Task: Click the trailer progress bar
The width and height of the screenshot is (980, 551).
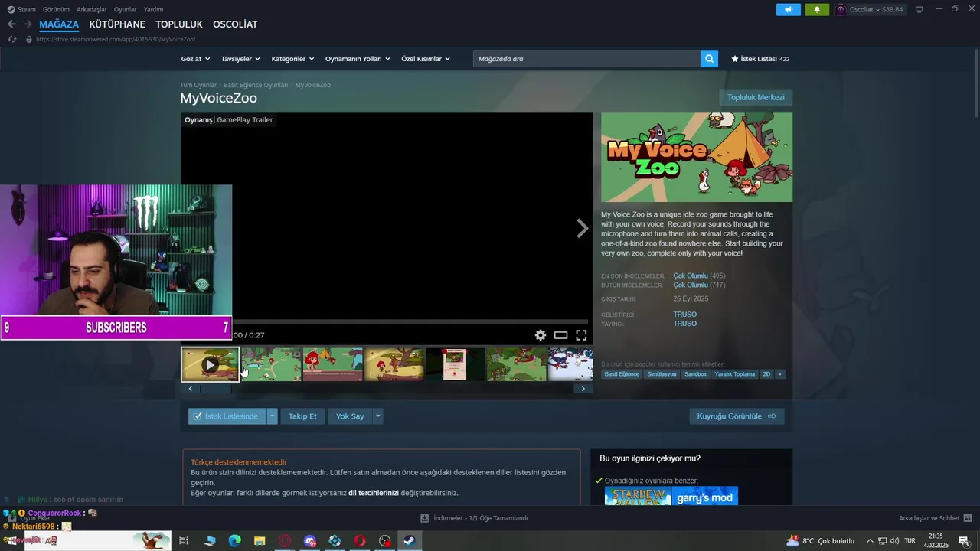Action: [410, 322]
